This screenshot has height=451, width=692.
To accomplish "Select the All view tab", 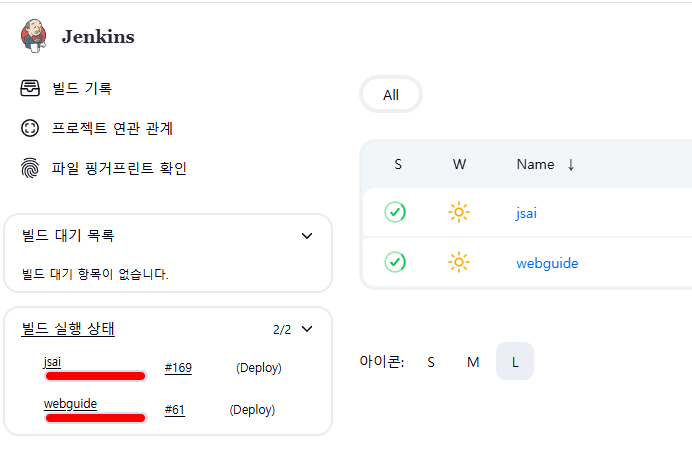I will point(391,95).
